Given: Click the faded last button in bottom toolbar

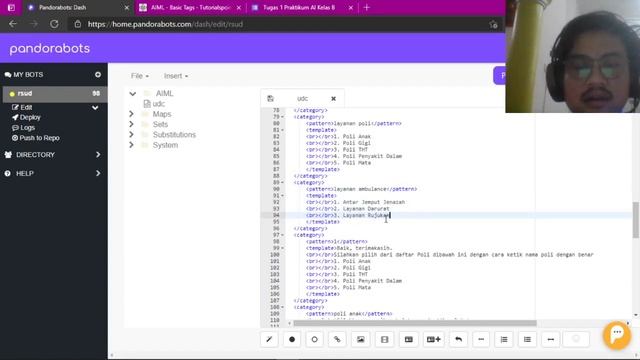Looking at the screenshot, I should coord(576,339).
